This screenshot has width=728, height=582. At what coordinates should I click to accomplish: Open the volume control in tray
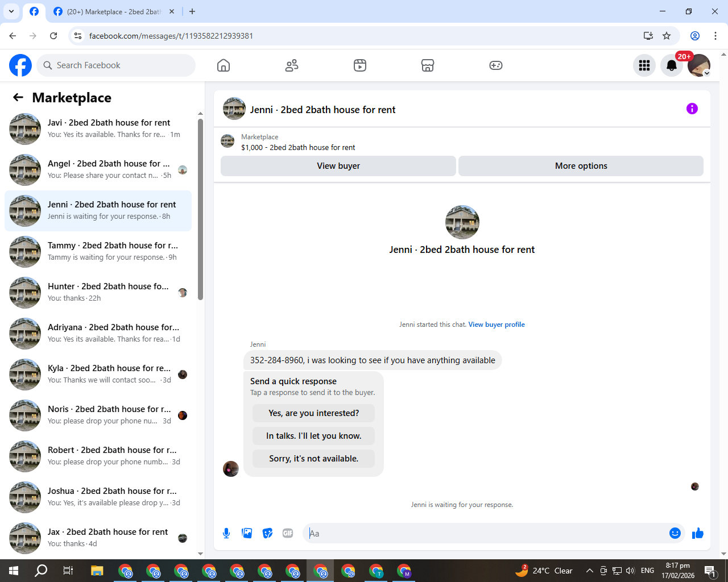[630, 571]
